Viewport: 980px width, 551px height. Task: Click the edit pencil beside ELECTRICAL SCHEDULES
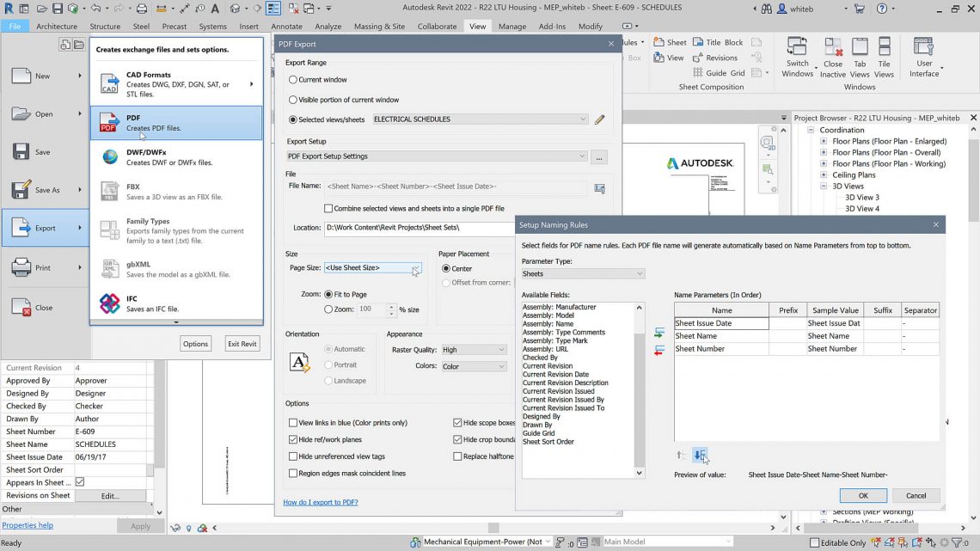[599, 119]
